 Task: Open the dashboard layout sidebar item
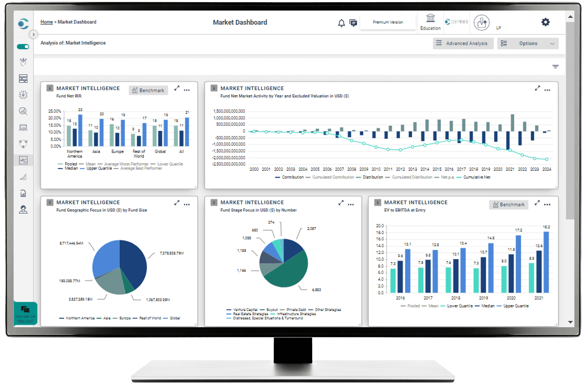coord(23,79)
